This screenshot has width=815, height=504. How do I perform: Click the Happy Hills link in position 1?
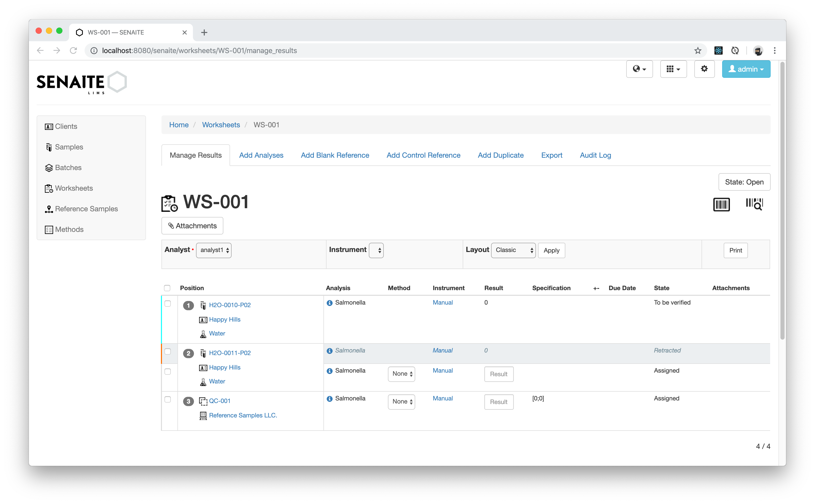[225, 320]
